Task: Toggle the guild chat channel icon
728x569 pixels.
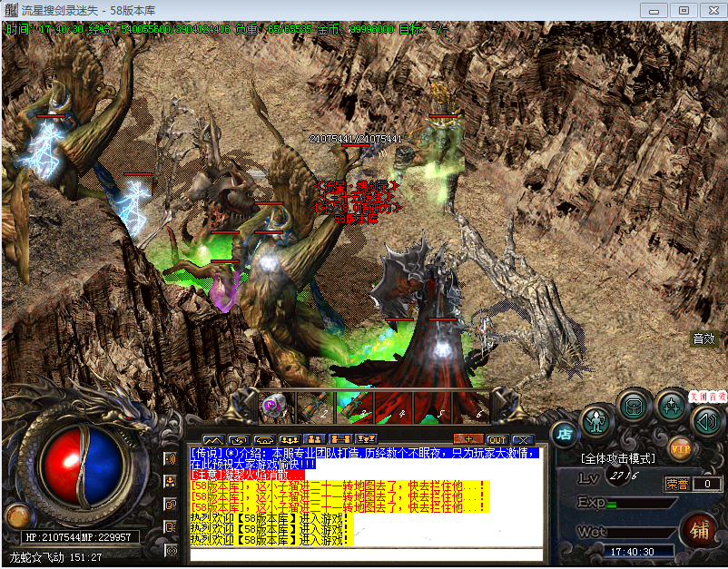Action: coord(170,505)
